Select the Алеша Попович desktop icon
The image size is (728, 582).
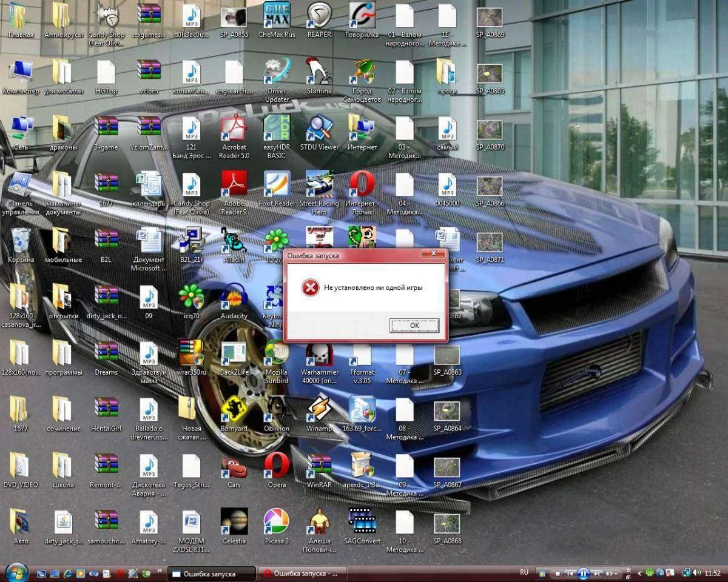point(319,531)
